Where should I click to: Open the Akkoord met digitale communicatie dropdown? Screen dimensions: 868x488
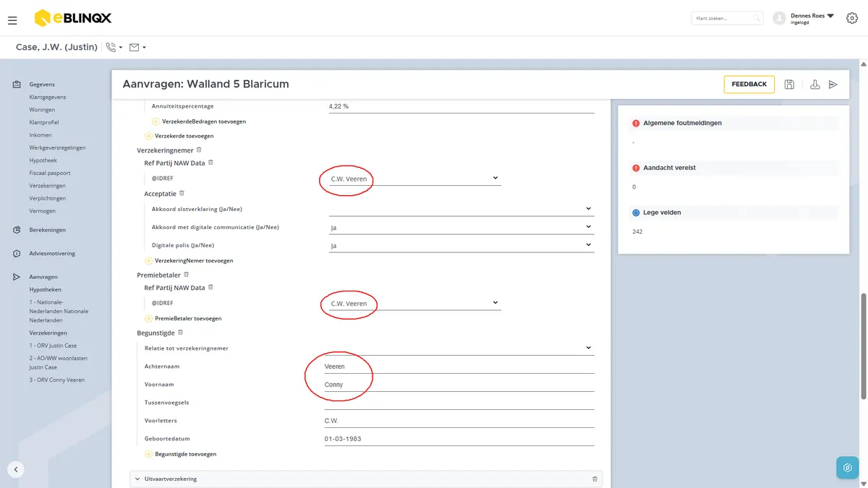coord(461,227)
